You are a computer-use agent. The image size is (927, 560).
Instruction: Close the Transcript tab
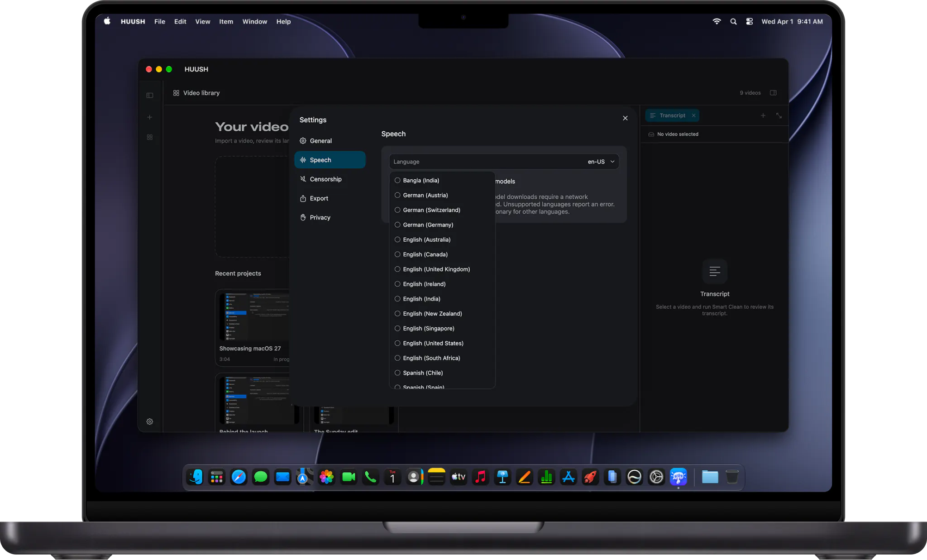pyautogui.click(x=693, y=115)
